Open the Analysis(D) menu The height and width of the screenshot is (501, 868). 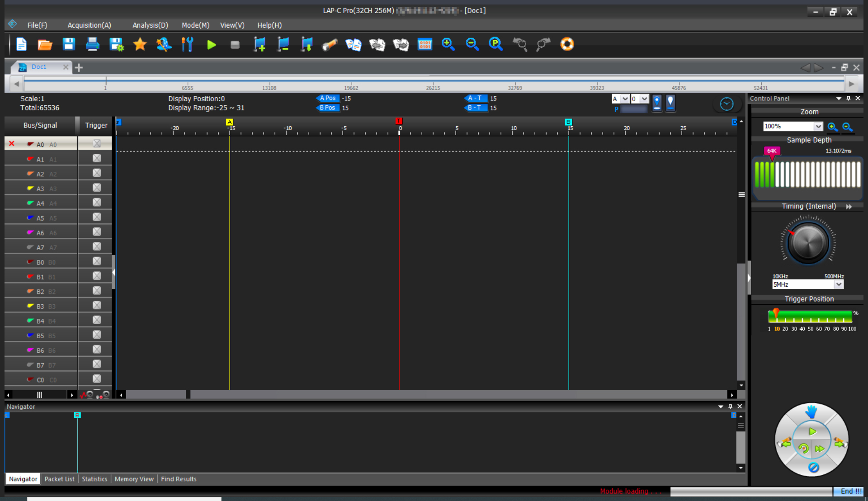150,25
